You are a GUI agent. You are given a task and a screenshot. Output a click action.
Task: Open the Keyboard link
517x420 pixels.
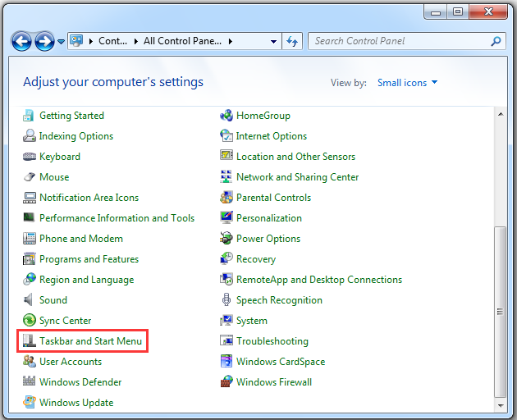60,157
